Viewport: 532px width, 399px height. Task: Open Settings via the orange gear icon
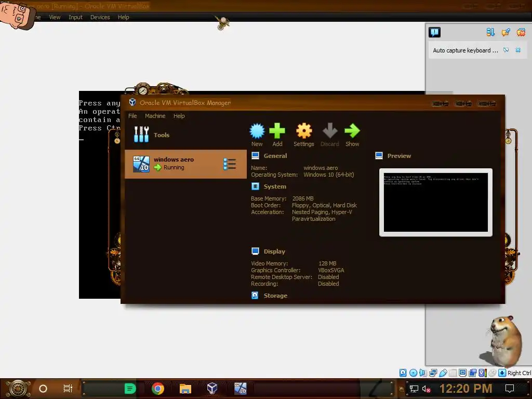click(303, 131)
